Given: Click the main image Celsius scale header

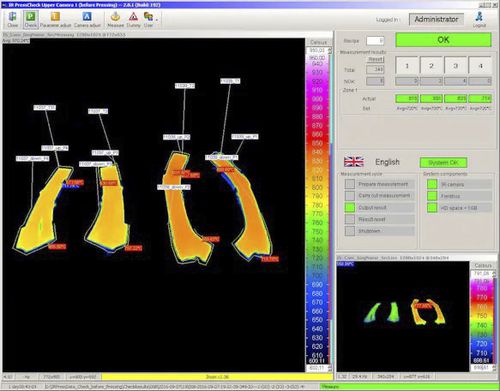Looking at the screenshot, I should click(319, 42).
